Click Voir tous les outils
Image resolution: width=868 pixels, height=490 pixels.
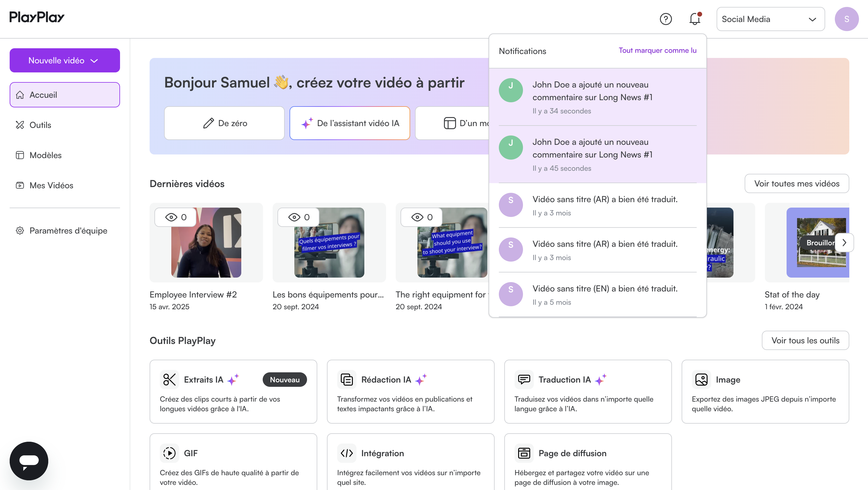(x=805, y=340)
